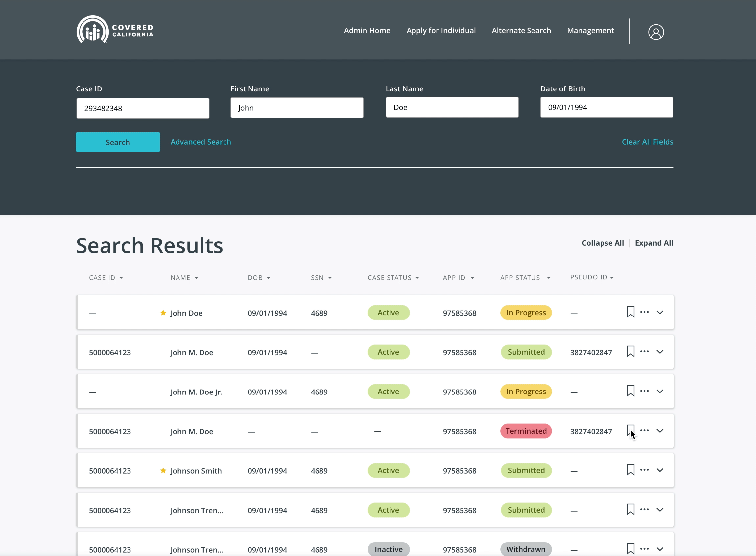Click the star next to John Doe
The image size is (756, 556).
(163, 313)
